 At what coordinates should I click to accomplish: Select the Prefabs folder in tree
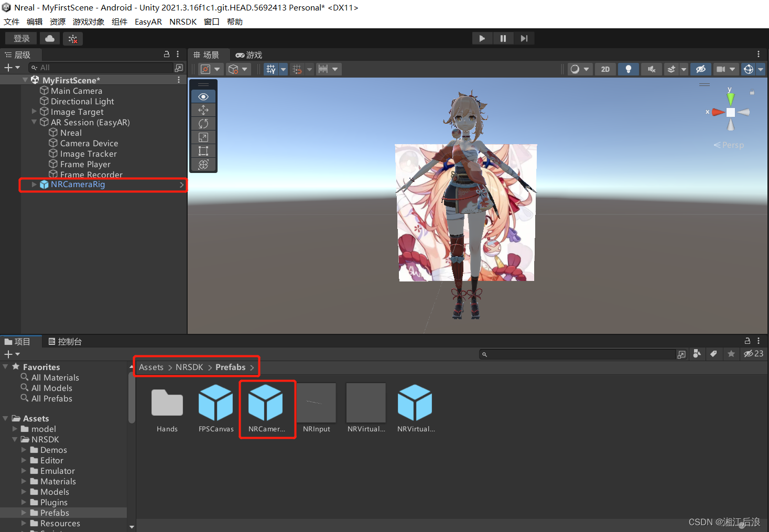click(55, 513)
